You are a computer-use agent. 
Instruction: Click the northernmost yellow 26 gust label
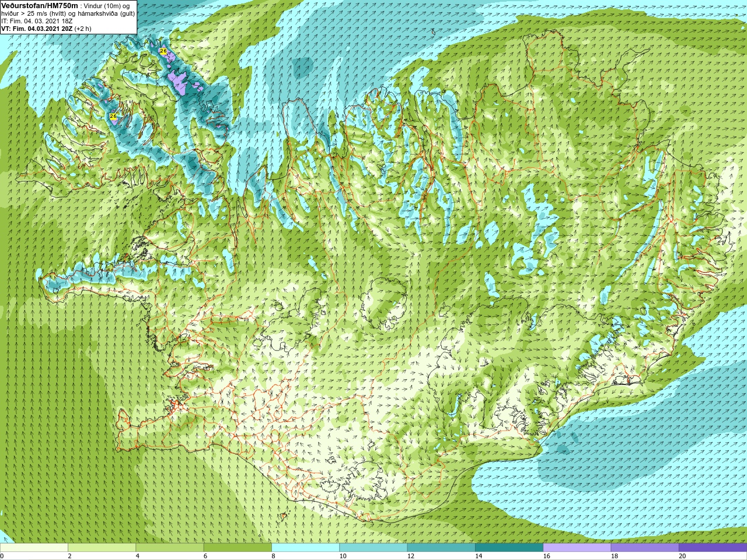[163, 51]
